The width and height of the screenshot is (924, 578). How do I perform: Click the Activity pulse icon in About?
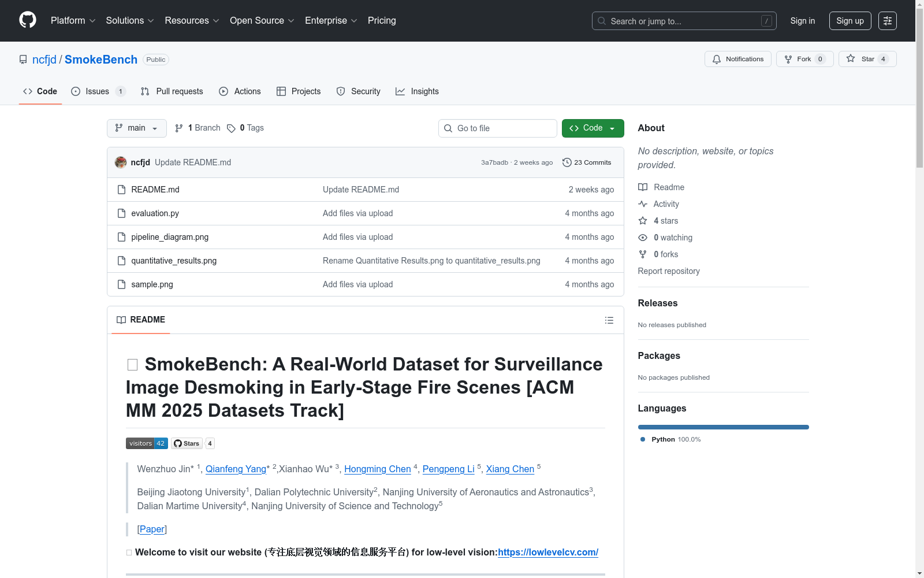click(643, 204)
